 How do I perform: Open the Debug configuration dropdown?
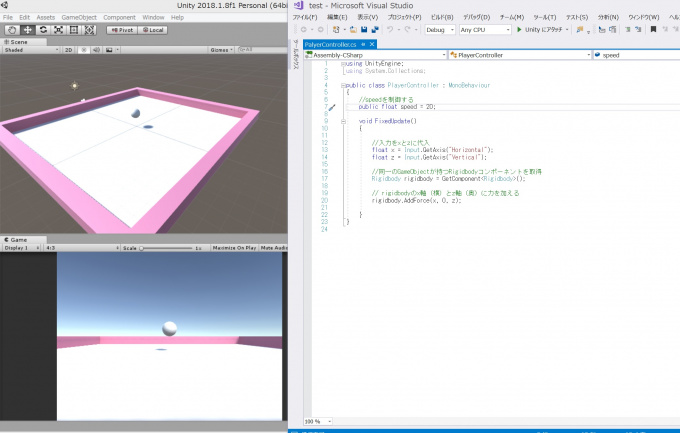click(440, 30)
